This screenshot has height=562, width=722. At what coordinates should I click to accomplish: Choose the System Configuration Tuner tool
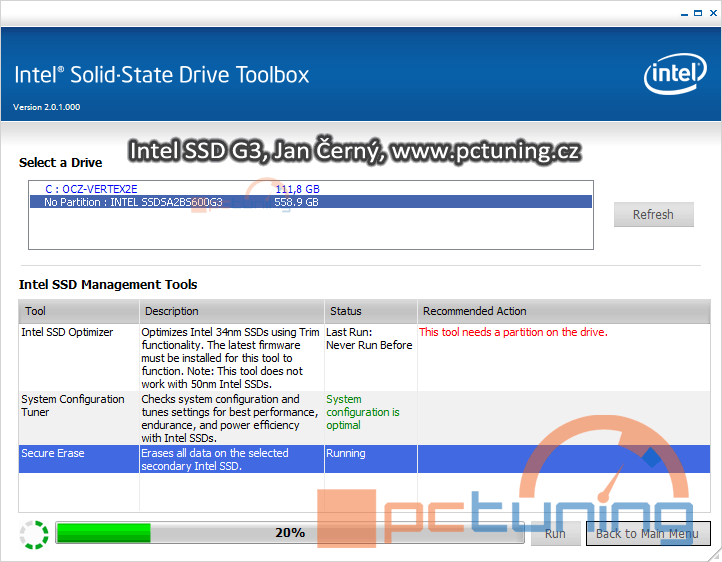coord(73,405)
